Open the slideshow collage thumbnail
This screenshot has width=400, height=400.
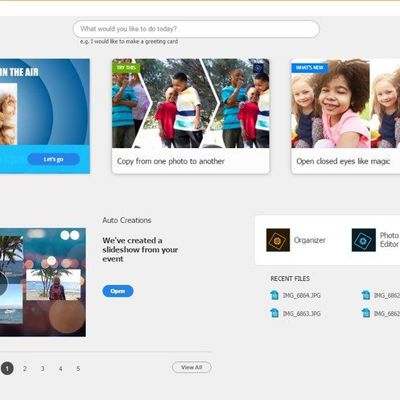point(43,282)
